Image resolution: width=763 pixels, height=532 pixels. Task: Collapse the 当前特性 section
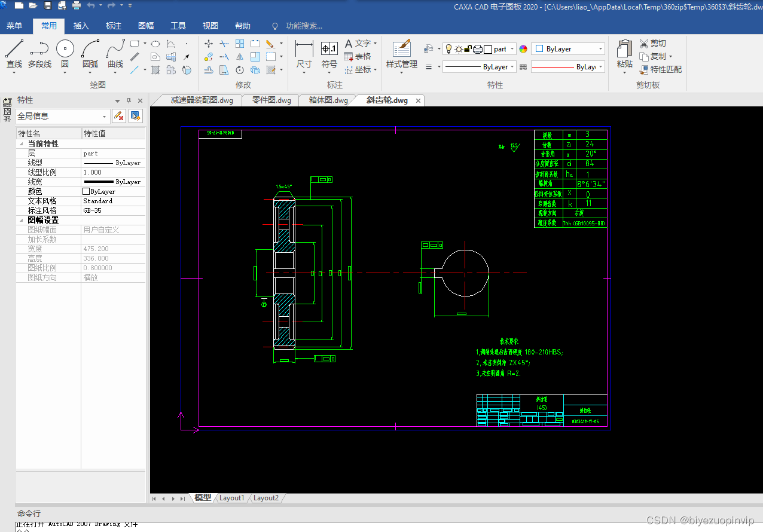22,144
